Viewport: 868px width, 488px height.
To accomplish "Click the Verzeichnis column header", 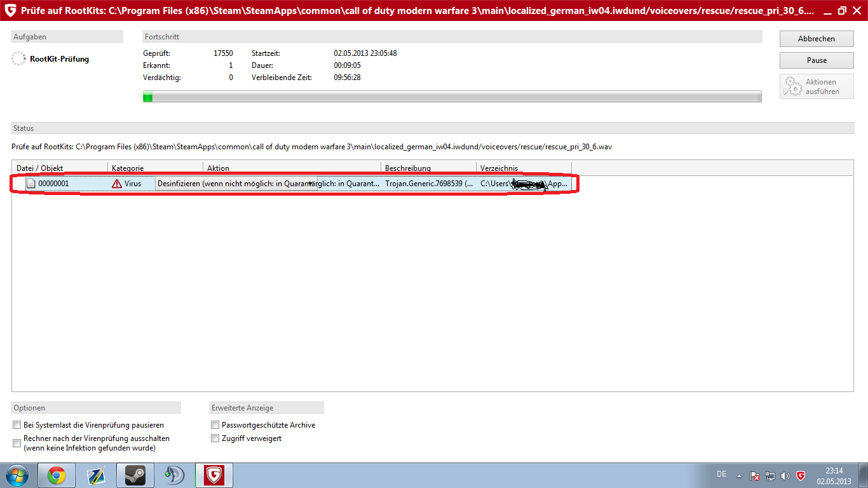I will [x=524, y=168].
